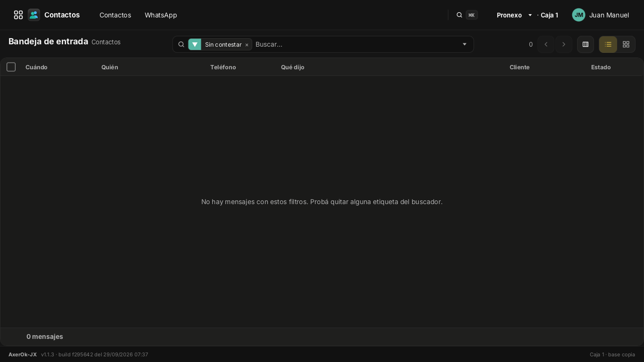The width and height of the screenshot is (644, 362).
Task: Click the No hay mensajes empty-state text
Action: (322, 202)
